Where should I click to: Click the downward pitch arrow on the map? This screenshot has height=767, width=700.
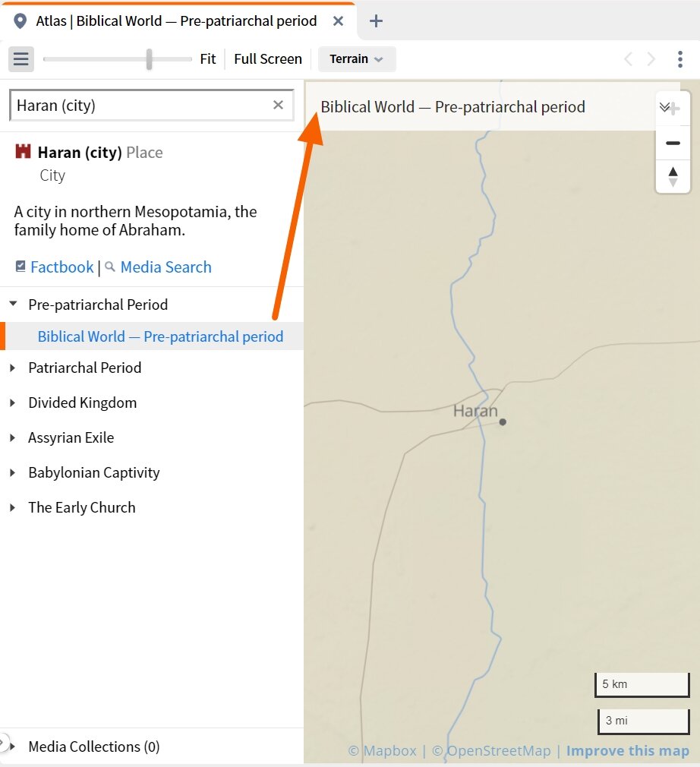pyautogui.click(x=673, y=183)
